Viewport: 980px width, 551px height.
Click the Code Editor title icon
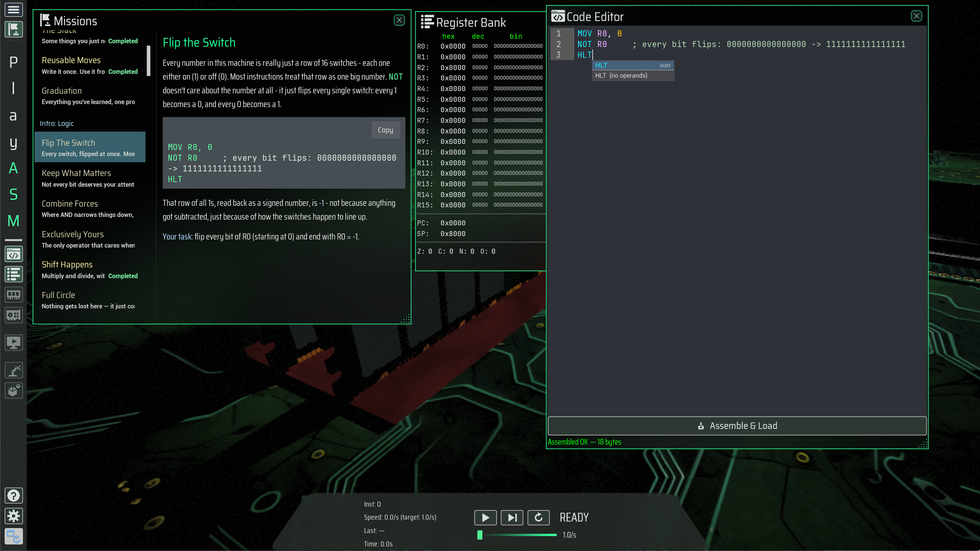(558, 16)
